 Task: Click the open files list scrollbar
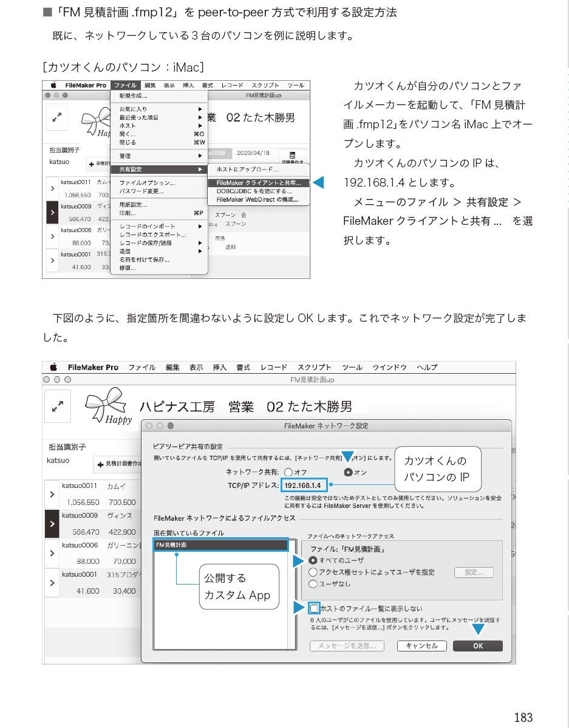click(x=292, y=600)
